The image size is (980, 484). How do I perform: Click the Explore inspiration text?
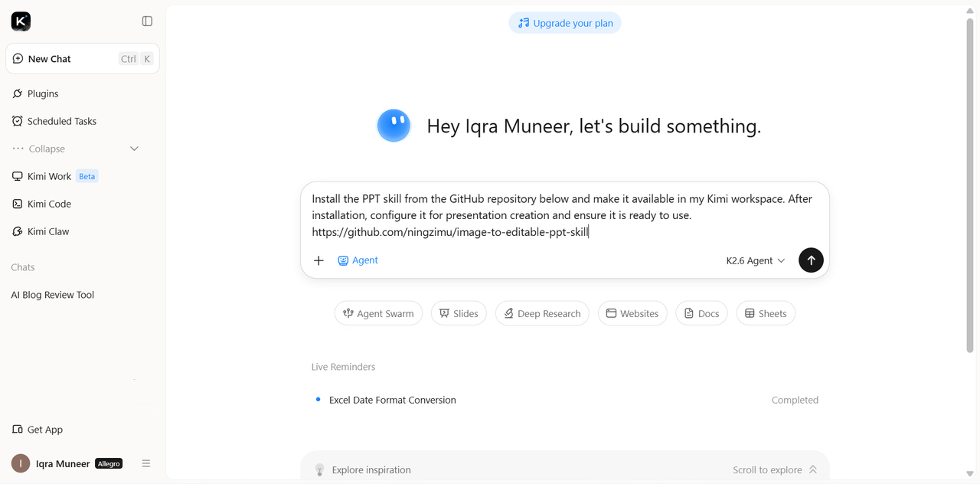371,469
